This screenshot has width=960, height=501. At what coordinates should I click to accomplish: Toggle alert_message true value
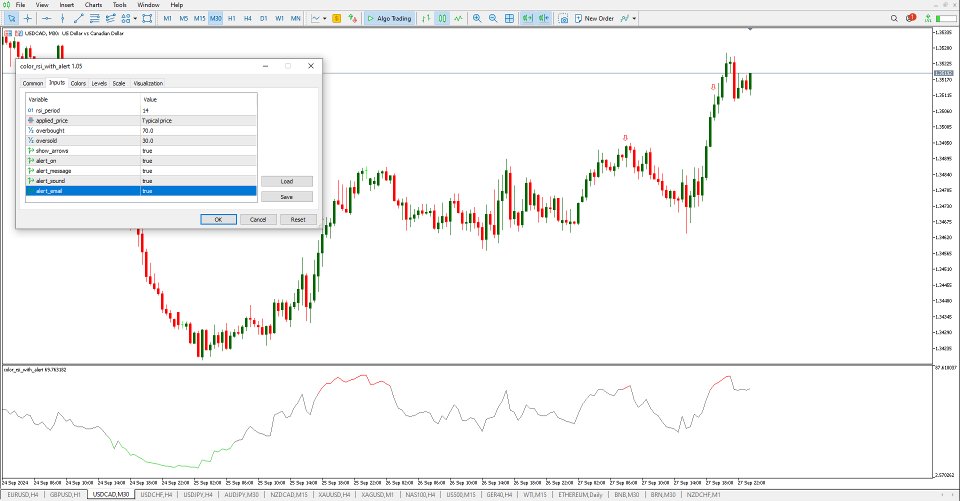(x=198, y=171)
